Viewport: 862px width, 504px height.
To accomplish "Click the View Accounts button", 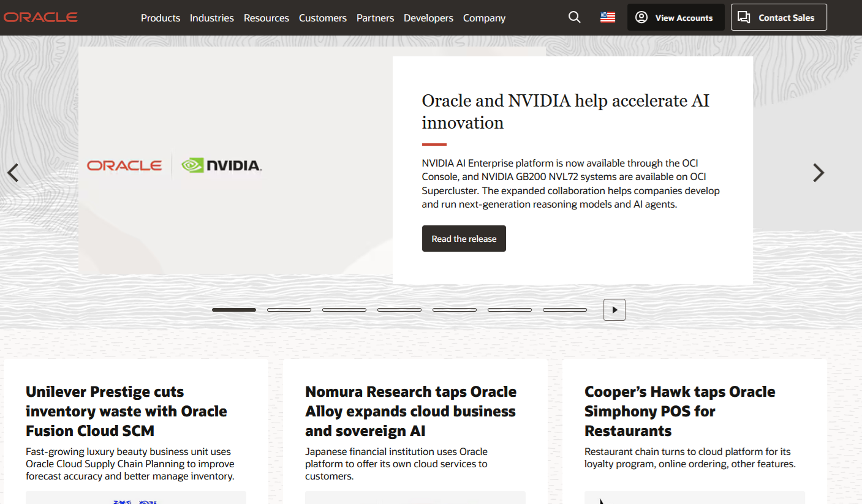I will coord(676,17).
